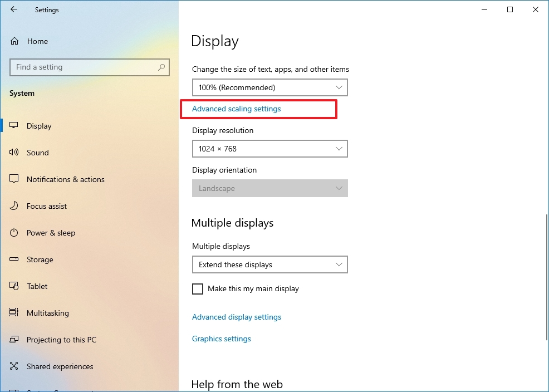Screen dimensions: 549x392
Task: Select the Storage drive icon
Action: 14,259
